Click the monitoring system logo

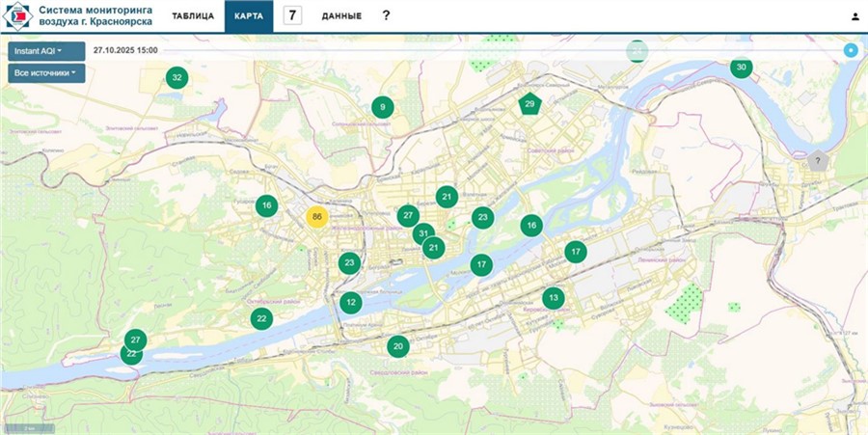[x=18, y=16]
